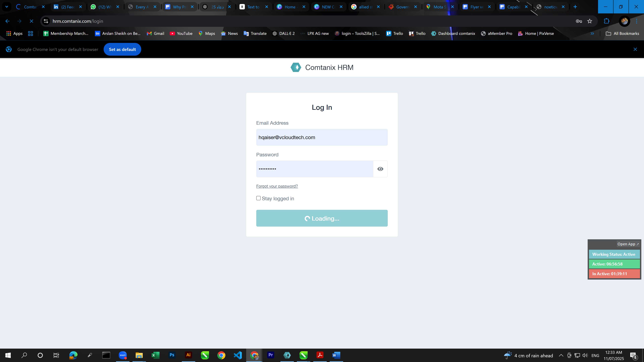Click Open App in tracker widget
644x362 pixels.
(628, 244)
